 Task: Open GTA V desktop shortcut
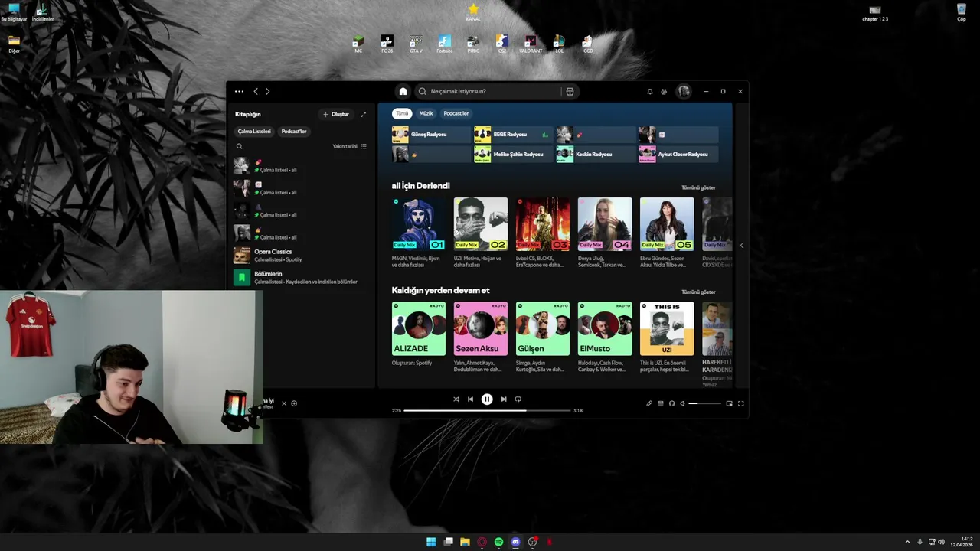(x=416, y=44)
